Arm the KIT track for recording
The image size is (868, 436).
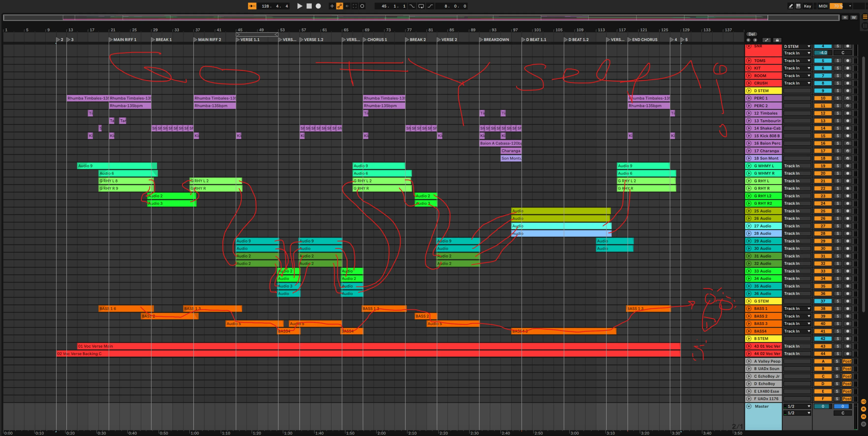point(847,68)
